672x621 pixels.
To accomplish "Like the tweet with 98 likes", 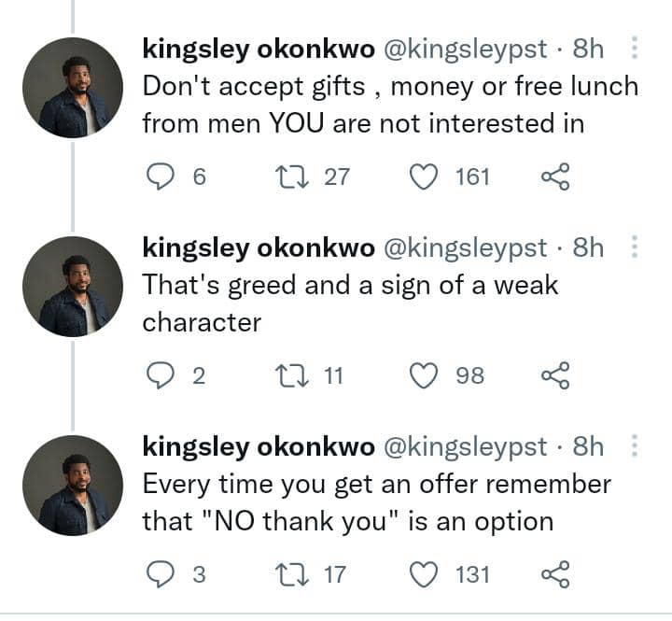I will point(426,375).
